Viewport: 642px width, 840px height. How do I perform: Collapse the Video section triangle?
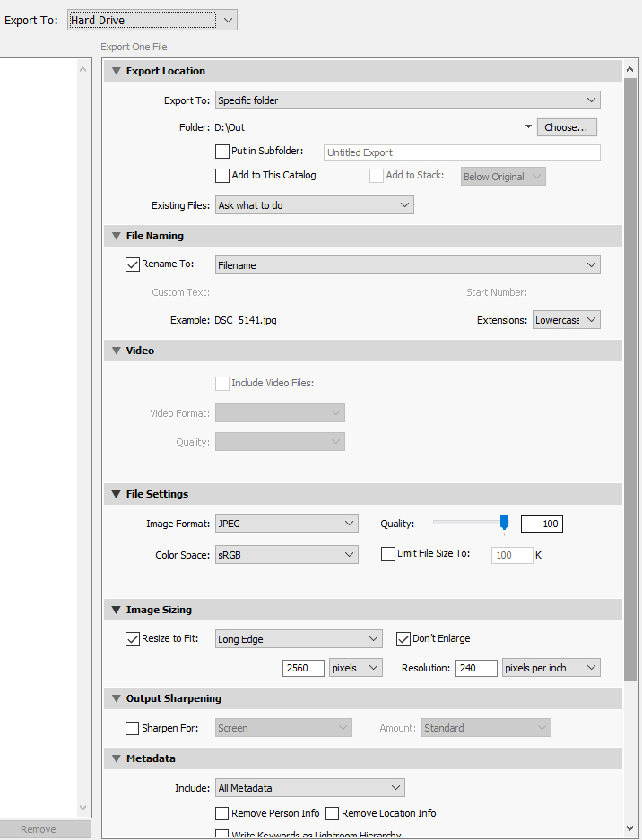(x=117, y=351)
